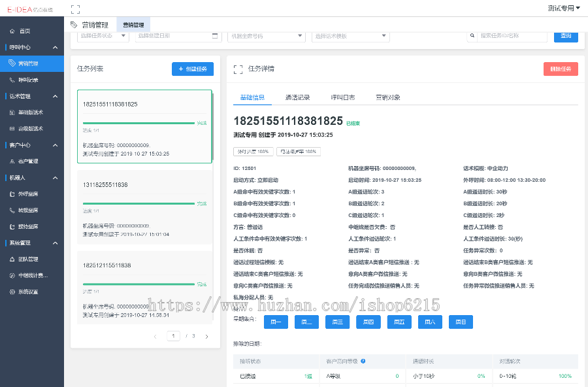Open 选择话术模板 dropdown

pos(351,36)
